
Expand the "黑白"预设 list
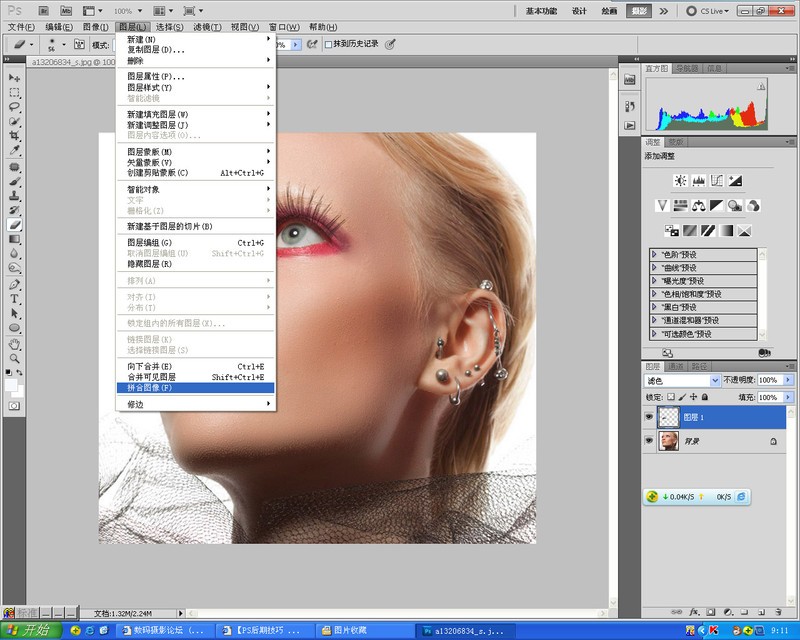click(655, 307)
